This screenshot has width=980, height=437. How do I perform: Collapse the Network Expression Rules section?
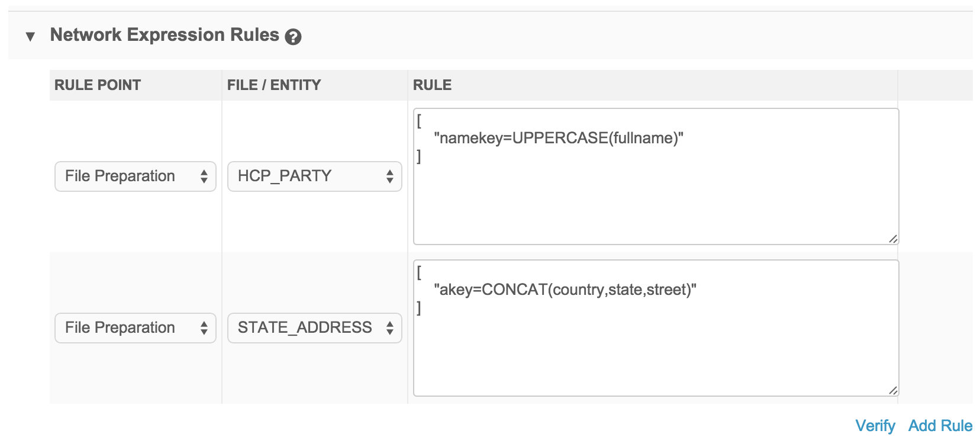click(x=30, y=37)
